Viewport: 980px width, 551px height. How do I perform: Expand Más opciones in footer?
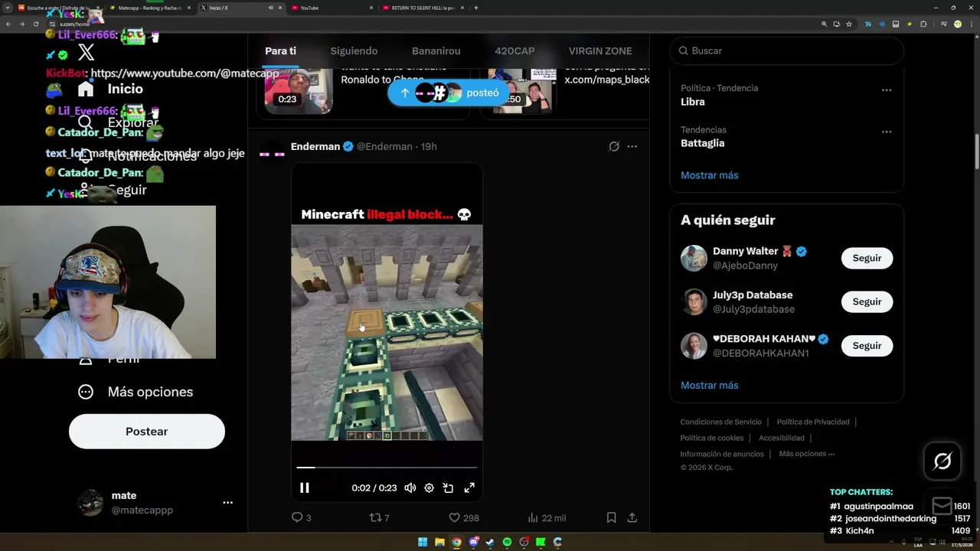[x=806, y=454]
